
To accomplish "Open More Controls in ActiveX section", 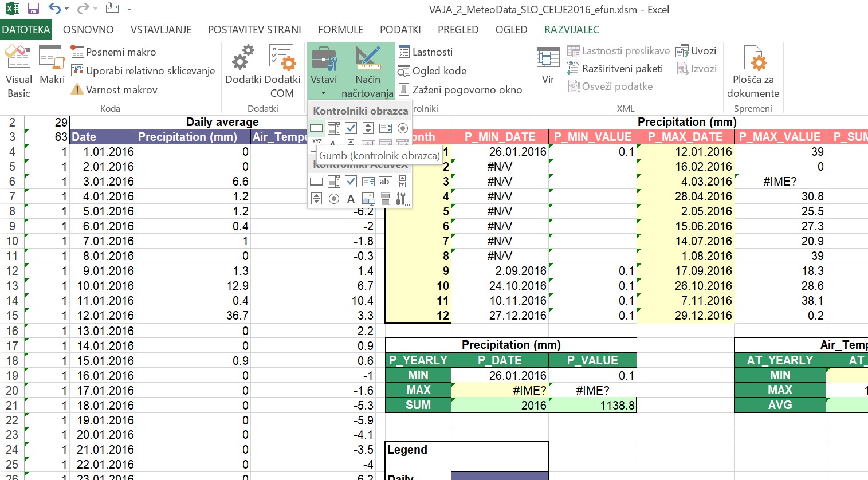I will coord(402,199).
